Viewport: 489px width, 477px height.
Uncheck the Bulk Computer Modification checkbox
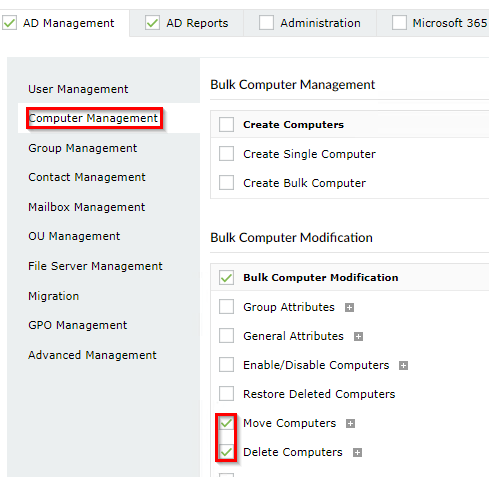tap(226, 277)
